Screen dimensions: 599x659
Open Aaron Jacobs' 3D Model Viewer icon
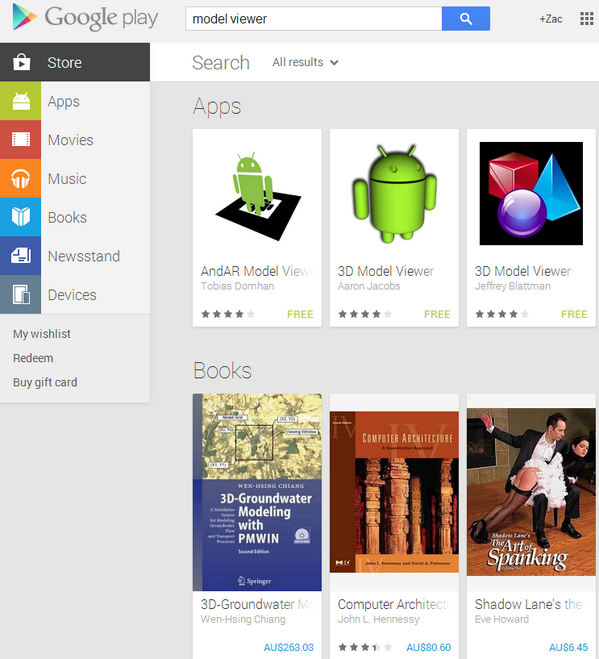coord(394,194)
